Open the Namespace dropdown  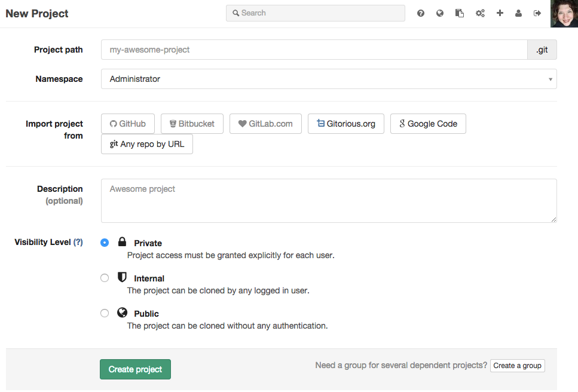(x=329, y=78)
